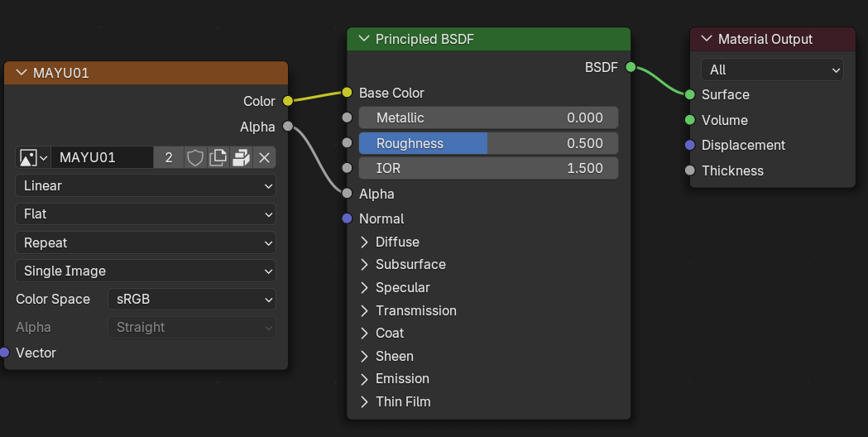Viewport: 868px width, 437px height.
Task: Click the new image duplicate icon
Action: coord(218,157)
